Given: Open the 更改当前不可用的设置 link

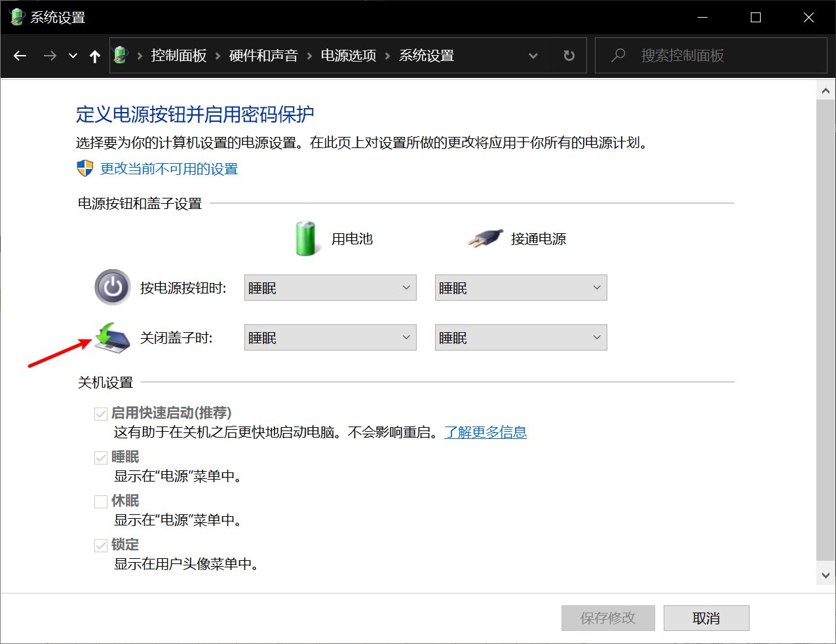Looking at the screenshot, I should [x=169, y=169].
